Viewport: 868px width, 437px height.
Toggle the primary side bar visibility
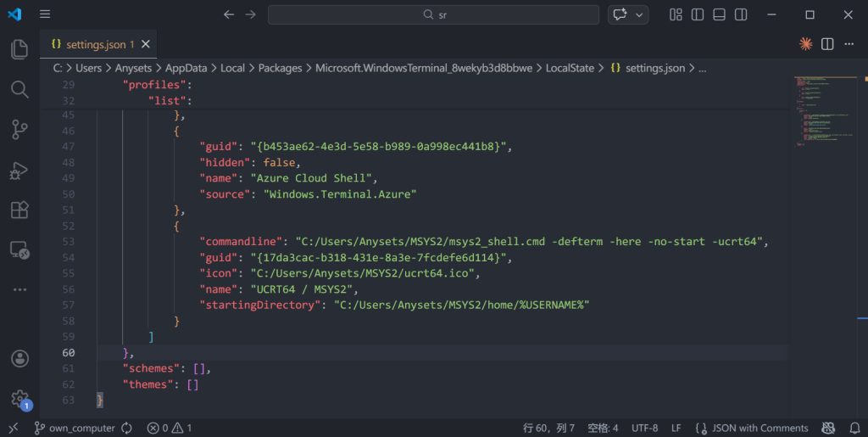(698, 14)
